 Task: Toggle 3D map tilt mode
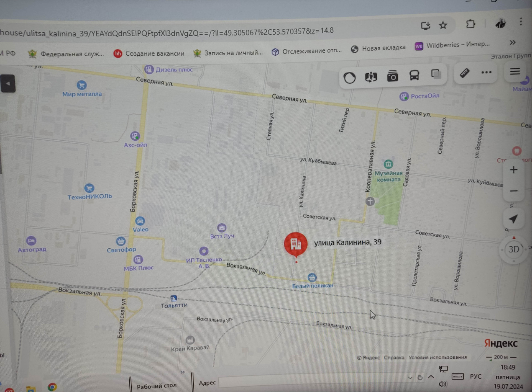(513, 249)
